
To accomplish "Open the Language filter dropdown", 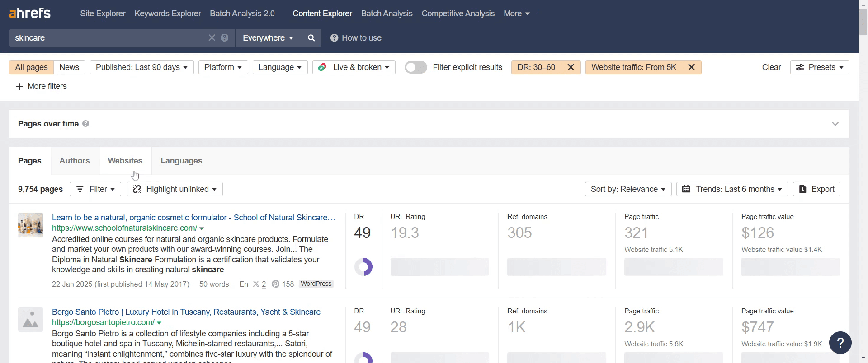I will (x=280, y=67).
